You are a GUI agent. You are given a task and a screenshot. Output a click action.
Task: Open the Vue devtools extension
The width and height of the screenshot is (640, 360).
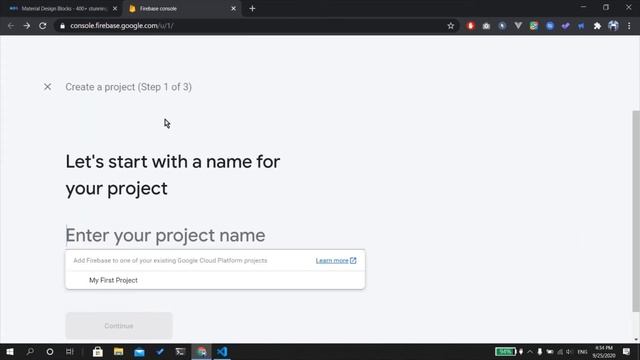(518, 26)
